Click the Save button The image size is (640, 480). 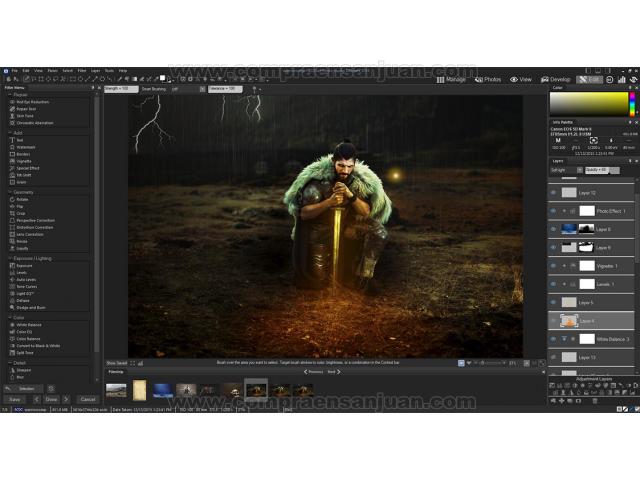(15, 399)
